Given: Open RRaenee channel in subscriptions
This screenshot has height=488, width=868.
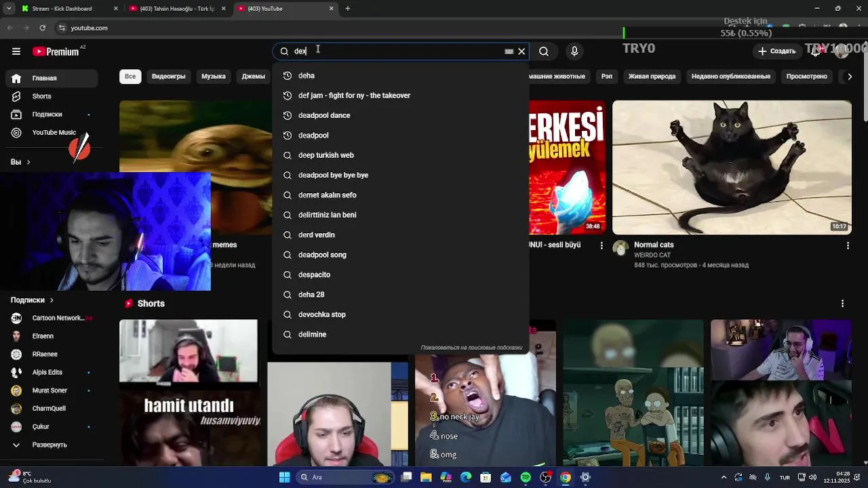Looking at the screenshot, I should 52,354.
